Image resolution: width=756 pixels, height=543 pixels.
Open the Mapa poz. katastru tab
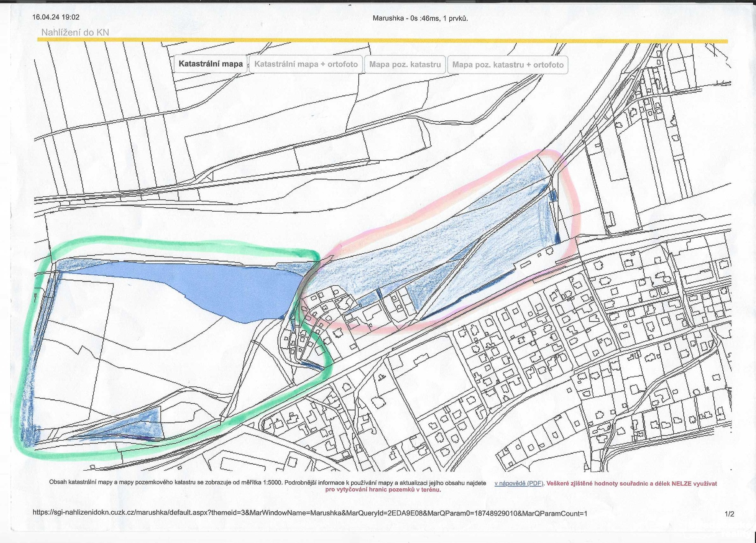405,65
